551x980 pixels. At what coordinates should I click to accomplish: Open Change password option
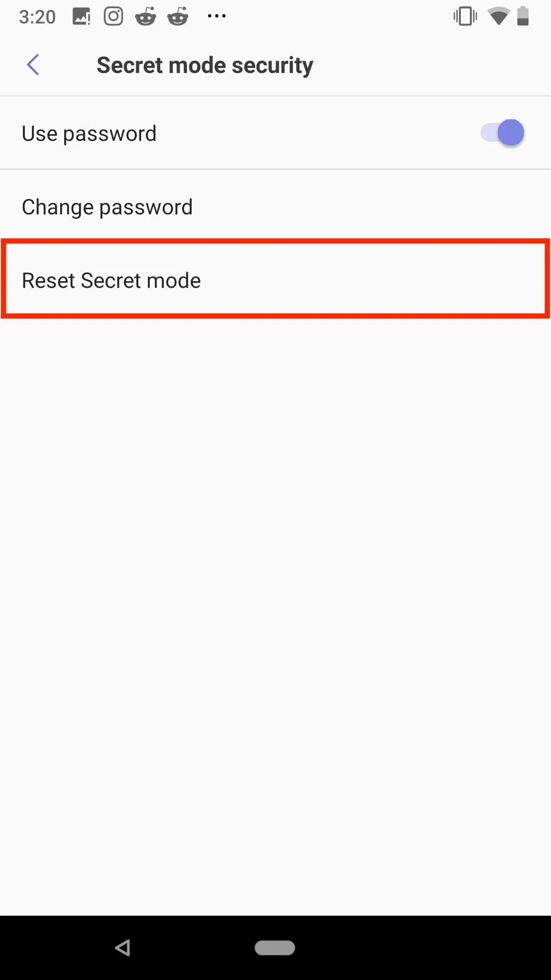275,207
